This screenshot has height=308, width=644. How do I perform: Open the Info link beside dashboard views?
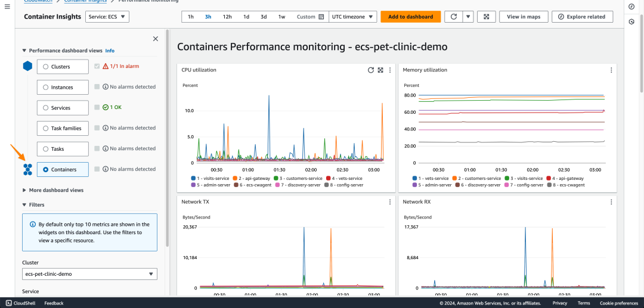pyautogui.click(x=110, y=51)
